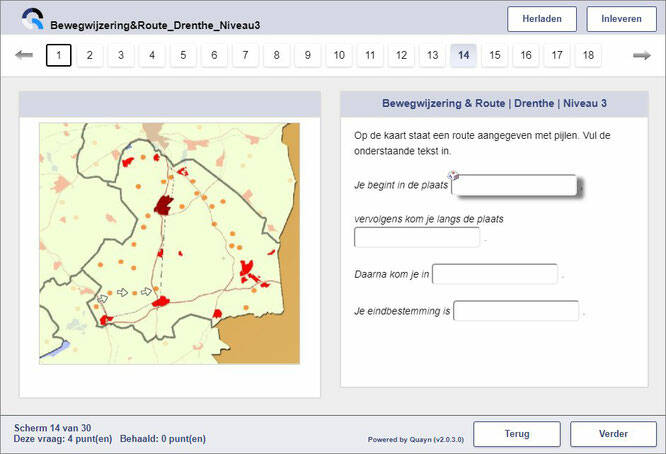Viewport: 666px width, 454px height.
Task: Click title 'Bewegwijzering&Route_Drenthe_Niveau3'
Action: (x=155, y=25)
